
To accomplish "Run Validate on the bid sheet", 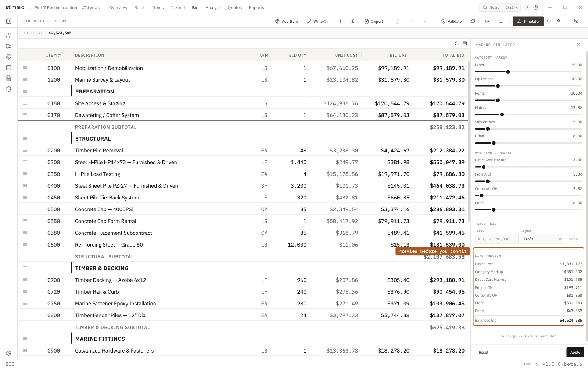I will pyautogui.click(x=451, y=21).
